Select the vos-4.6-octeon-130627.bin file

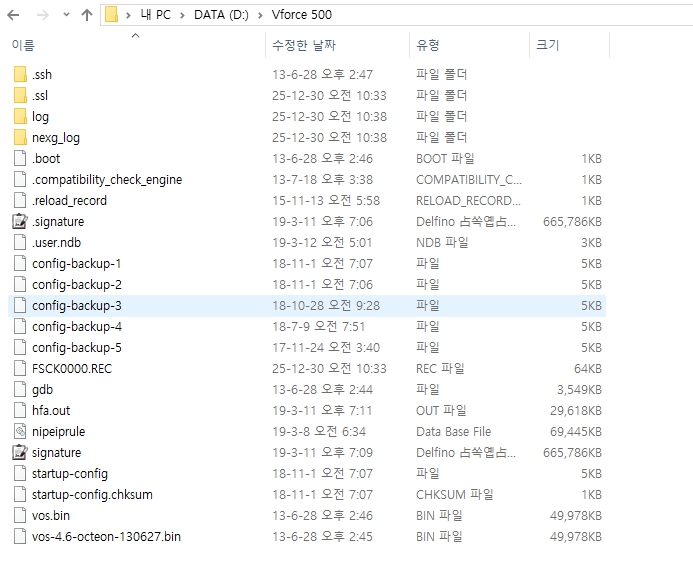click(106, 537)
